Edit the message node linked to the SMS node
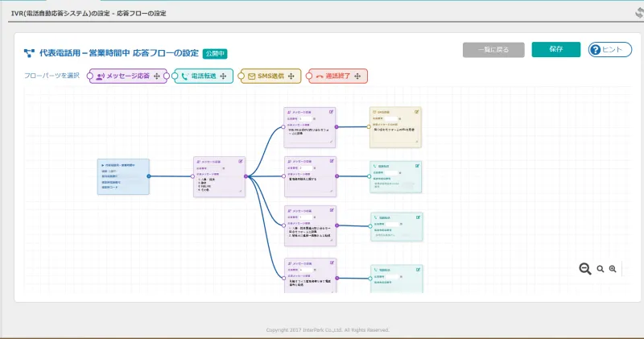This screenshot has height=339, width=644. (x=331, y=112)
